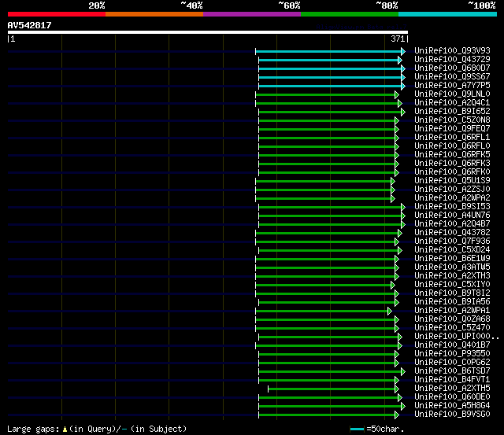Viewport: 504px width, 435px height.
Task: Select the UniRef100_C5XIY0 label
Action: click(452, 285)
